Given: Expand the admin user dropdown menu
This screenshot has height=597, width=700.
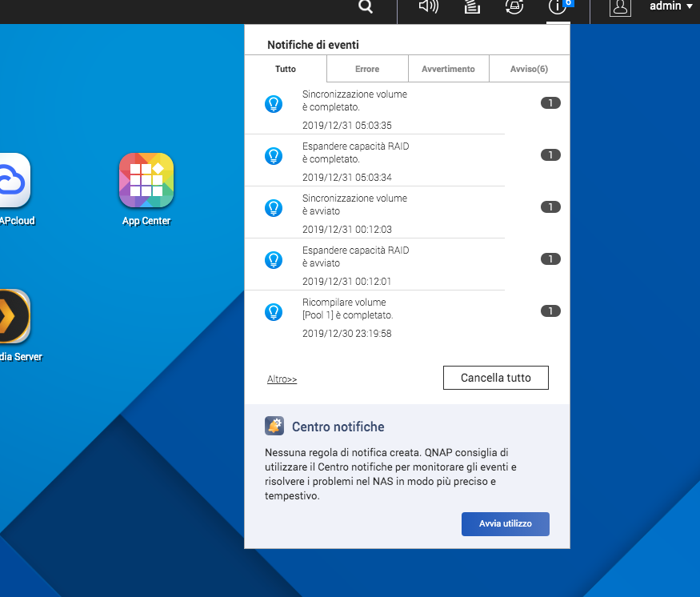Looking at the screenshot, I should (x=670, y=6).
